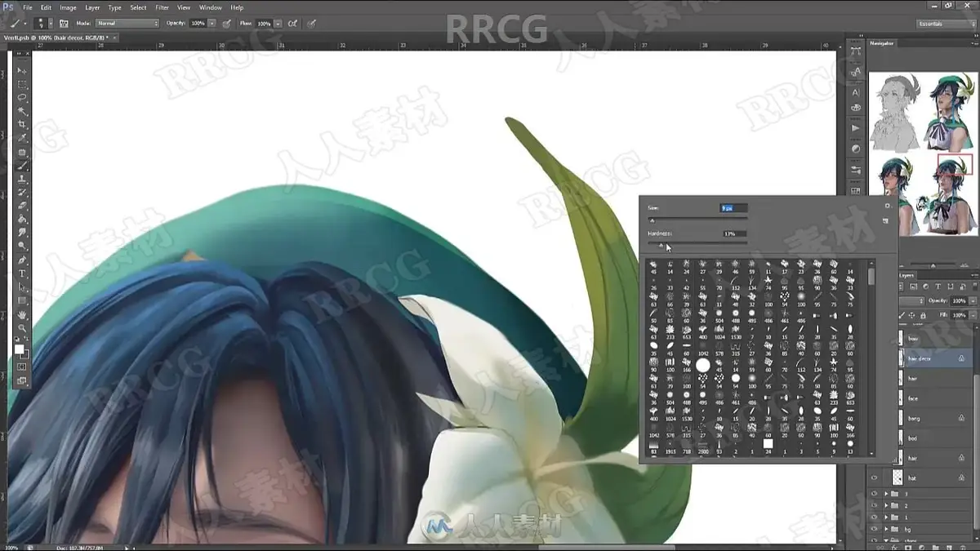Select the Rectangle shape tool
Screen dimensions: 980x551
(x=22, y=300)
